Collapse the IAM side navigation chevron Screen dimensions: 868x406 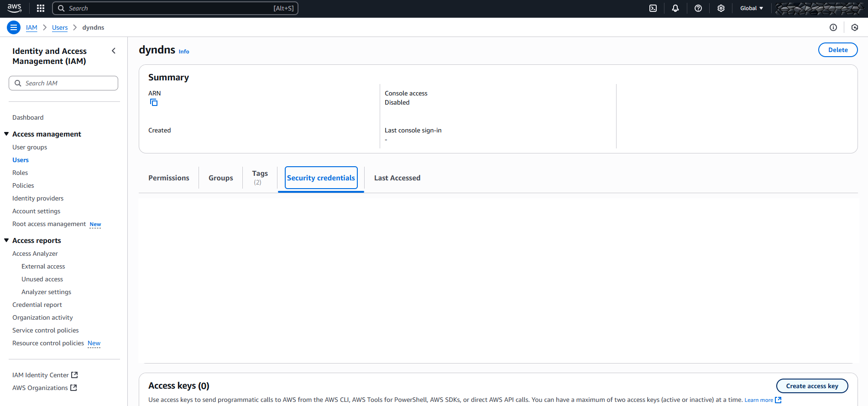114,51
